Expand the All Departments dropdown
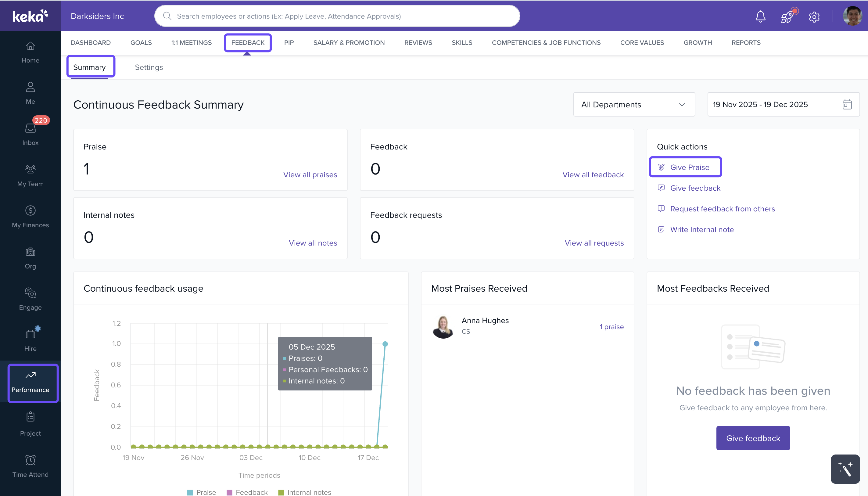The image size is (868, 496). pos(634,104)
